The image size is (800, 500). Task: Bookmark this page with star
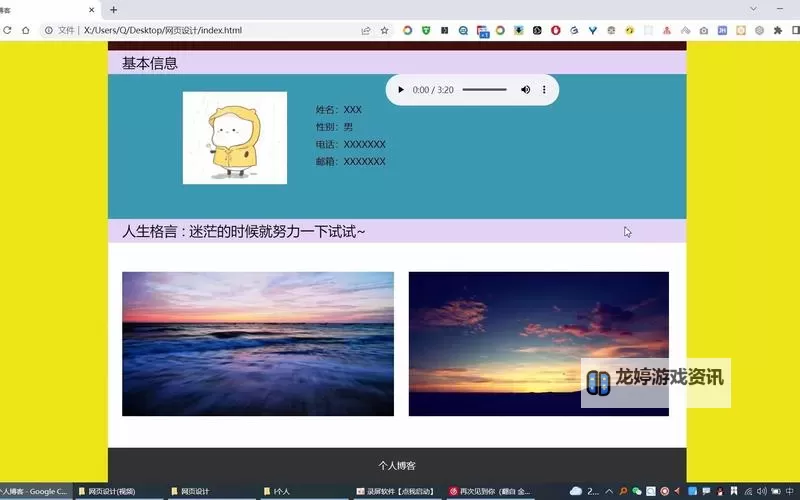(x=384, y=31)
